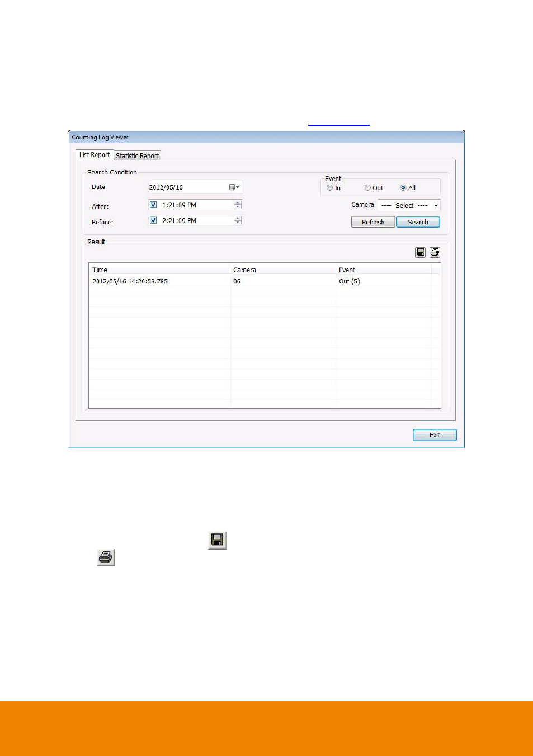Click the Search button
This screenshot has width=533, height=756.
coord(418,222)
